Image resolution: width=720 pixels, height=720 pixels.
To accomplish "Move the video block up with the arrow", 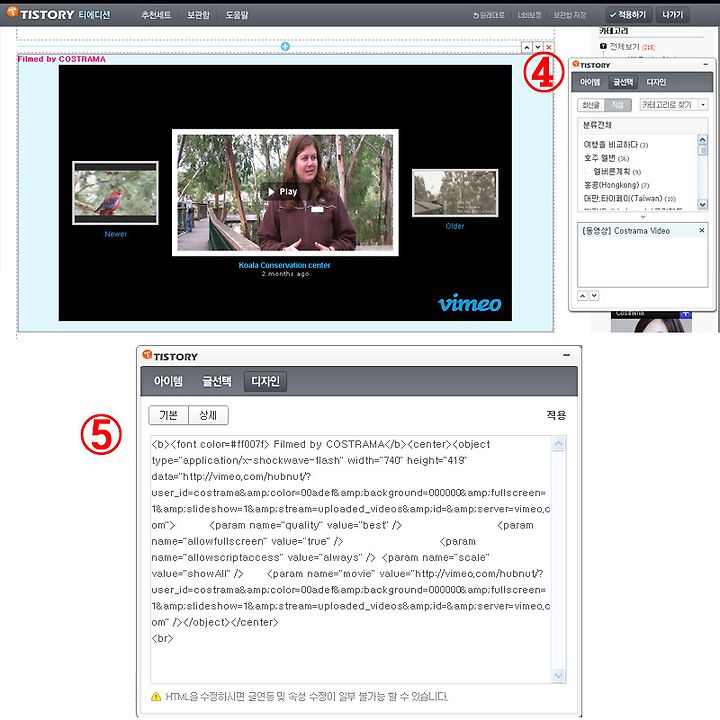I will (527, 47).
